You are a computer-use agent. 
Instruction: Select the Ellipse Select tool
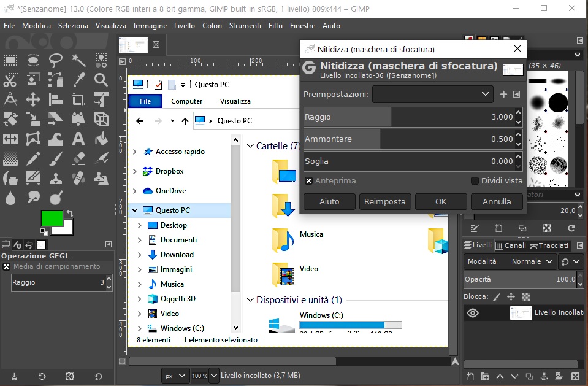coord(33,60)
